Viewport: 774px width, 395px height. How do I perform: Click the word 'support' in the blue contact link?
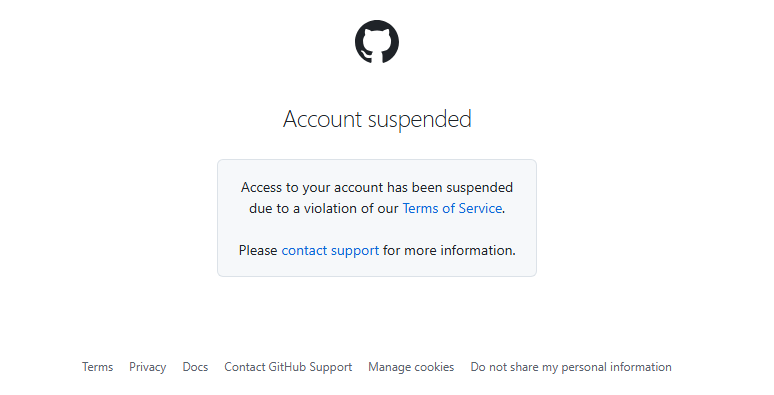354,251
